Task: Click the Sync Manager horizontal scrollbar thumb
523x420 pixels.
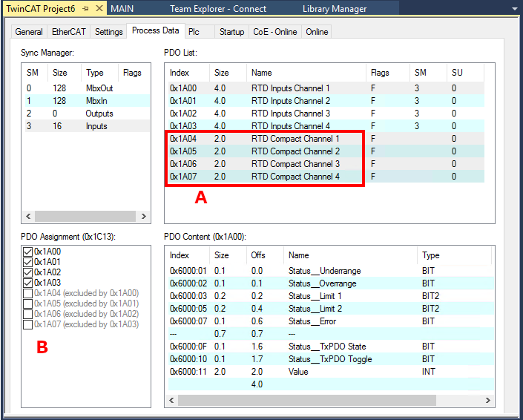Action: tap(85, 216)
